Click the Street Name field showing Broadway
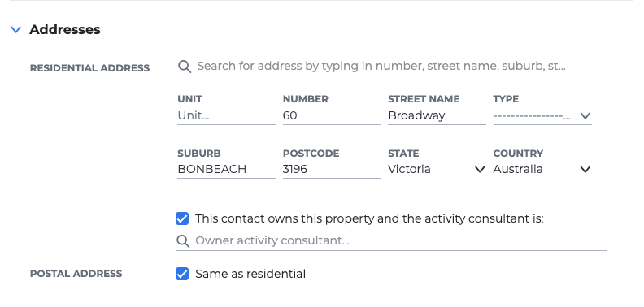This screenshot has height=307, width=644. point(437,116)
